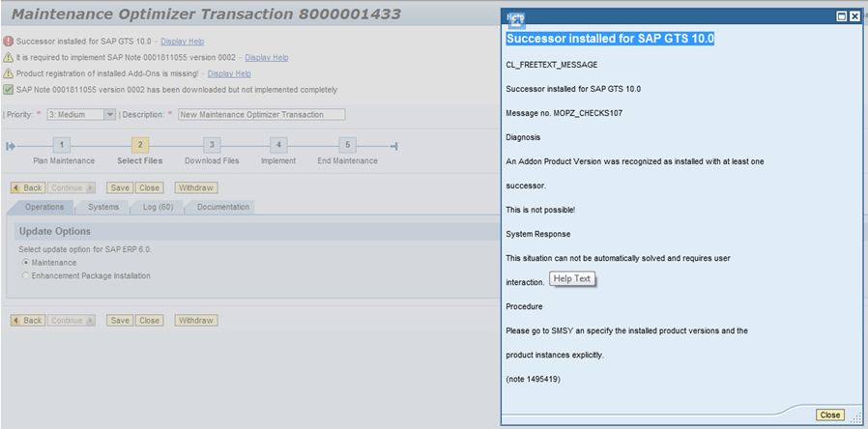Image resolution: width=868 pixels, height=429 pixels.
Task: Click highlighted heading Successor installed for SAP GTS 10.0
Action: pyautogui.click(x=610, y=39)
